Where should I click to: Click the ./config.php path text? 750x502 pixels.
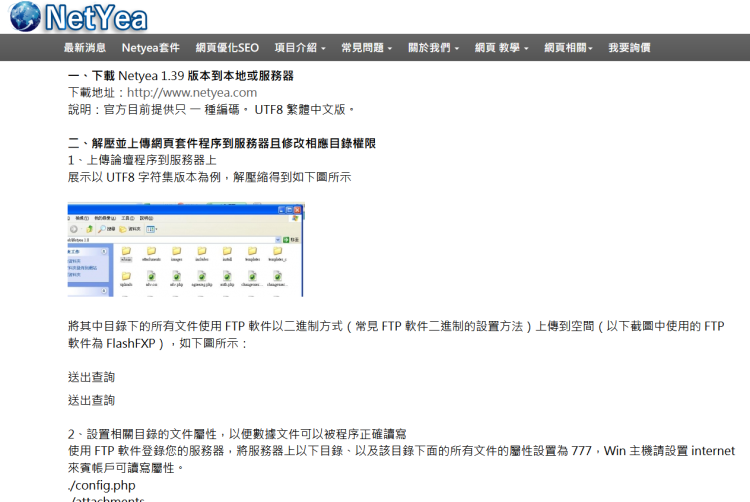pos(101,485)
